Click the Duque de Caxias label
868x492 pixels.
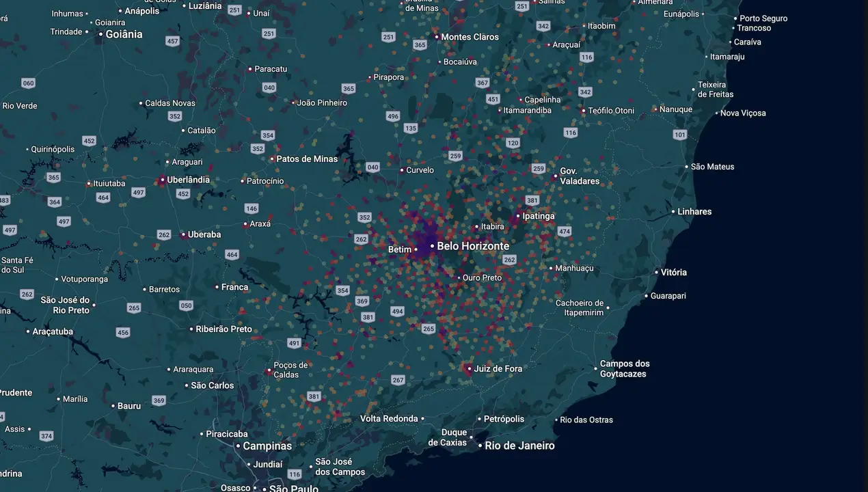coord(449,437)
